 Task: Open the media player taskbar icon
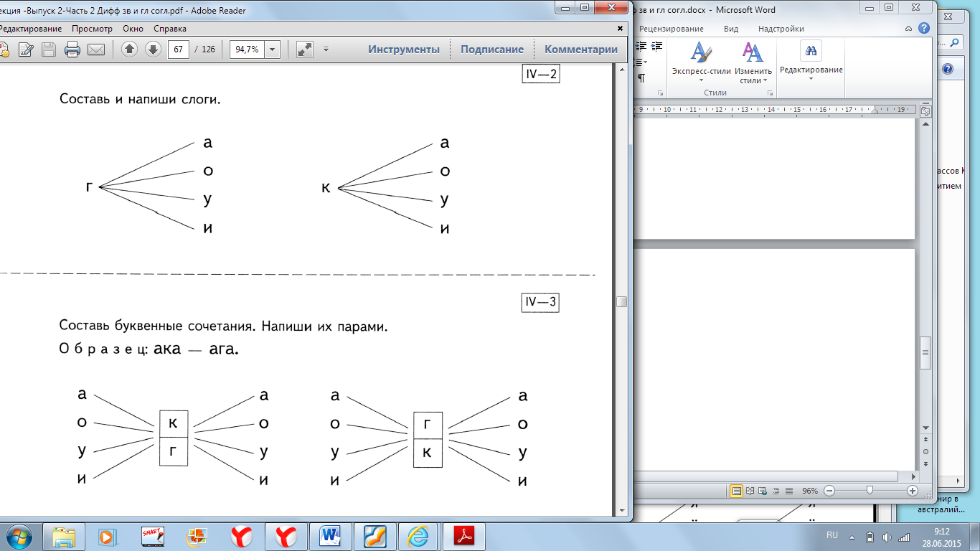click(107, 536)
